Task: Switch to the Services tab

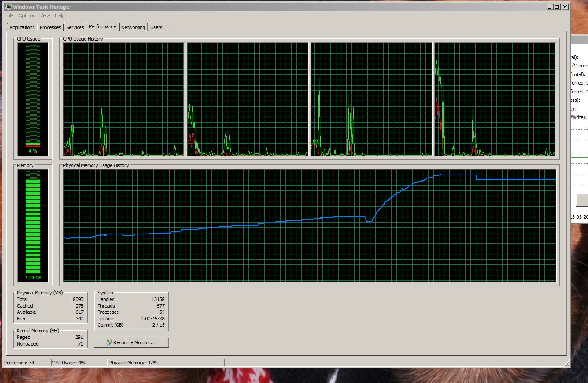Action: (75, 27)
